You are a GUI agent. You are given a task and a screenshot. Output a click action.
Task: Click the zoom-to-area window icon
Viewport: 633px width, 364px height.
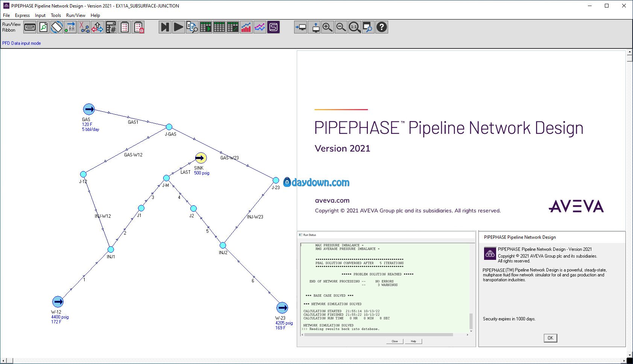tap(368, 27)
